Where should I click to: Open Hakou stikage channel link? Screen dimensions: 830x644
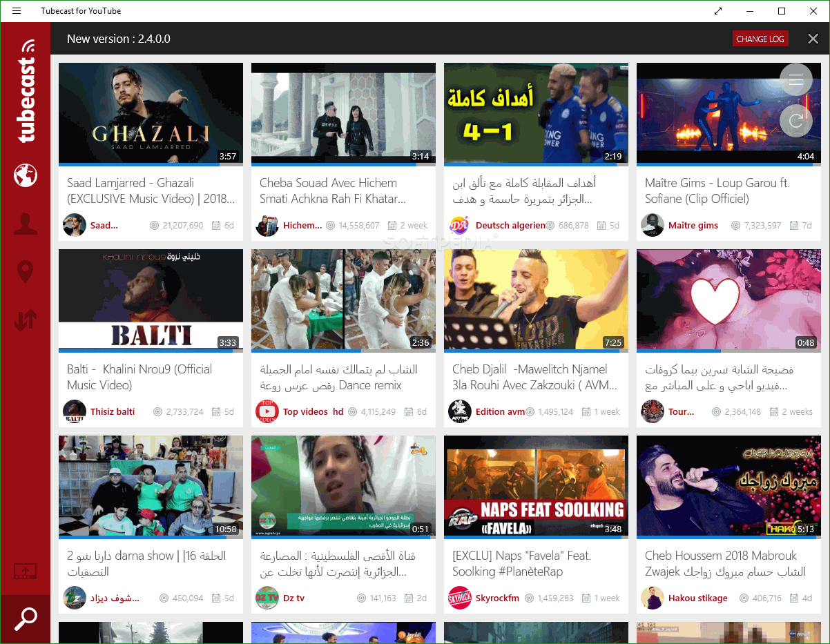point(698,598)
